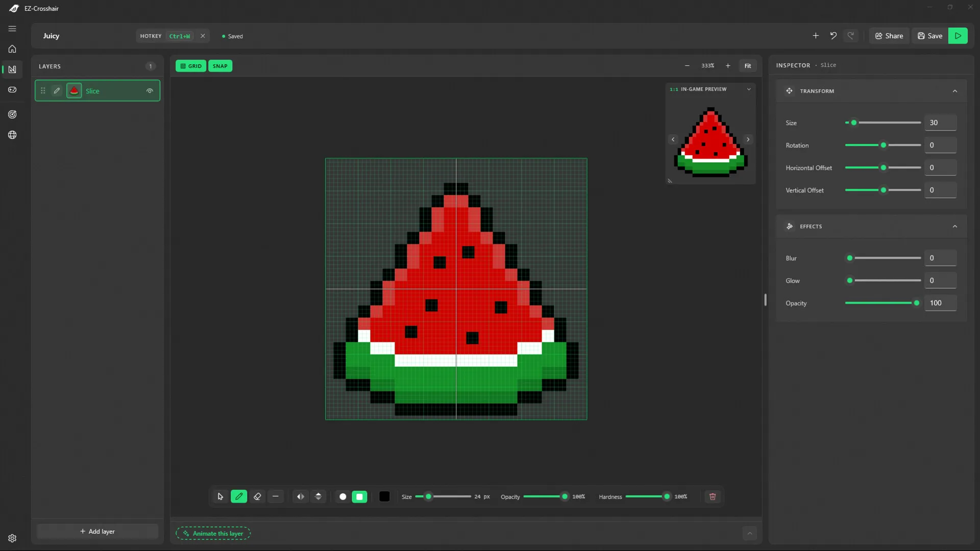Open the black brush color swatch
The height and width of the screenshot is (551, 980).
click(x=384, y=497)
